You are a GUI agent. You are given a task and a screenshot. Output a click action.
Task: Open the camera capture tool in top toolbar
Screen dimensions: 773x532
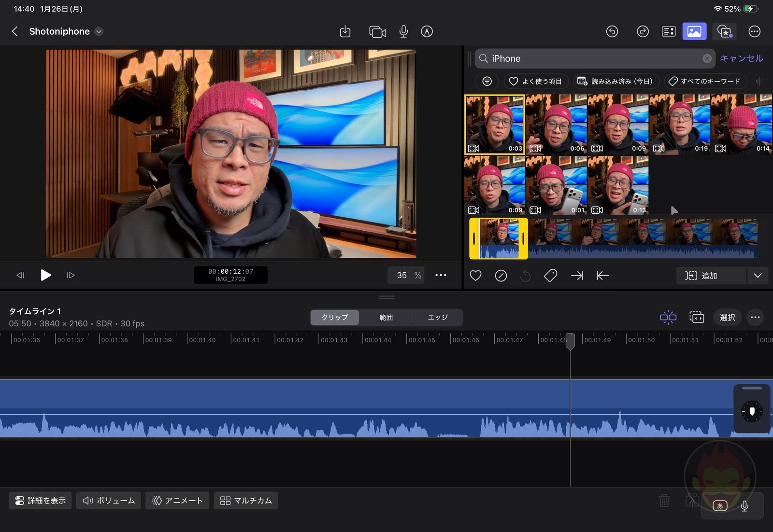click(377, 31)
